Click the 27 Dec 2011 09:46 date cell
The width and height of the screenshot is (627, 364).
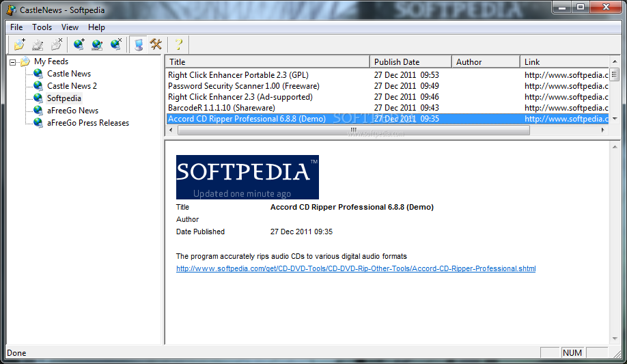pyautogui.click(x=406, y=97)
